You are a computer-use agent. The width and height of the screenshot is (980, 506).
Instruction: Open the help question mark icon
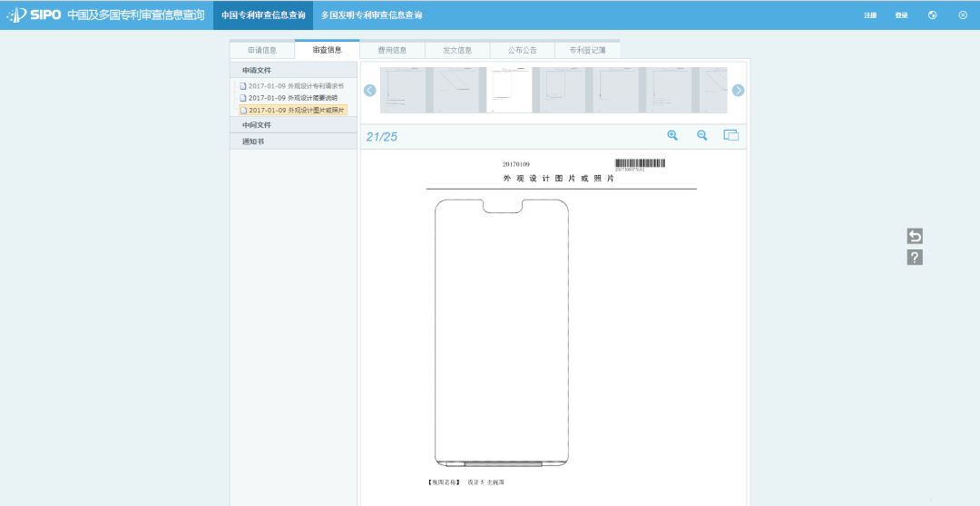[915, 258]
